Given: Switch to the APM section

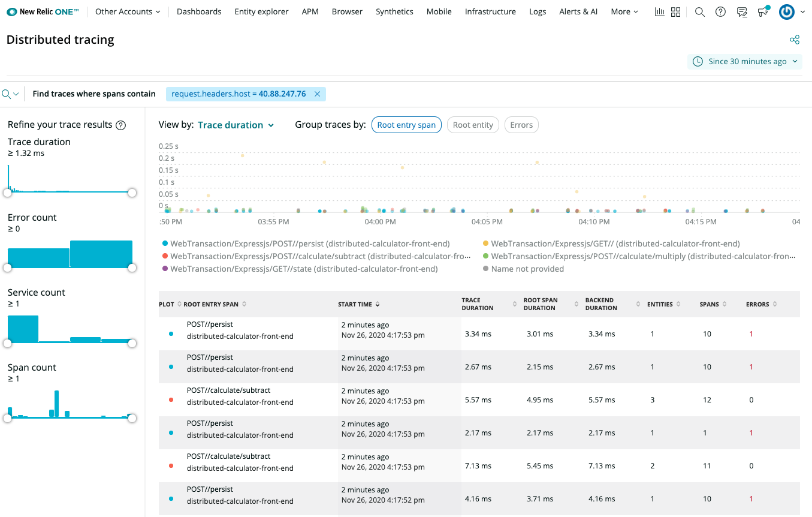Looking at the screenshot, I should tap(310, 11).
